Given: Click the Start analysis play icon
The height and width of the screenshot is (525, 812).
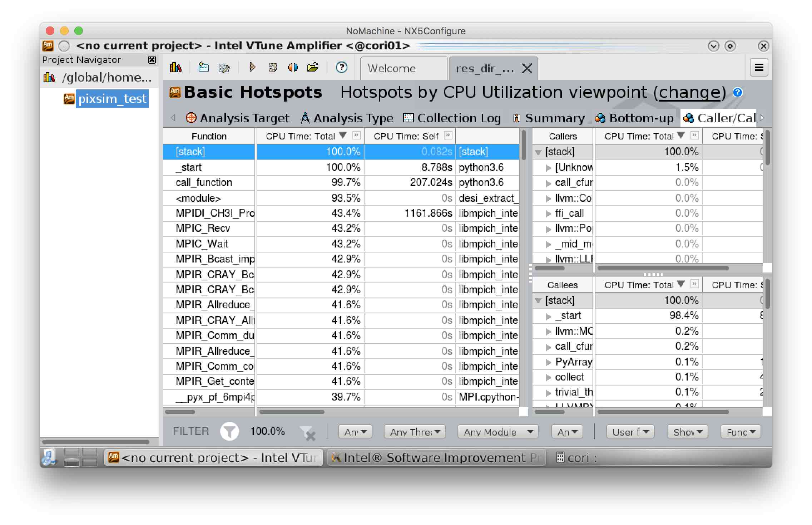Looking at the screenshot, I should (252, 67).
